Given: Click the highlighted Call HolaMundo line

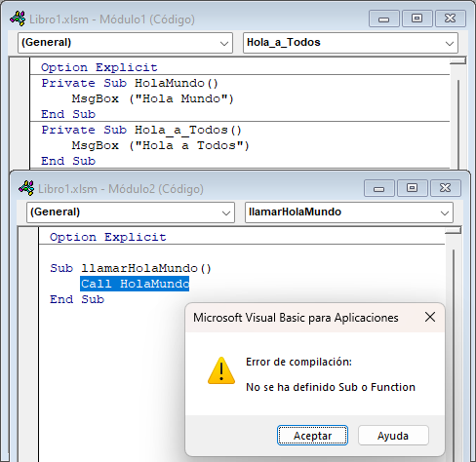Looking at the screenshot, I should [135, 284].
